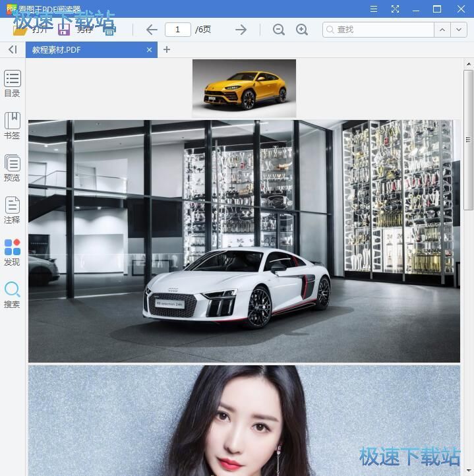Maximize the PDF reader window
474x476 pixels.
coord(437,9)
